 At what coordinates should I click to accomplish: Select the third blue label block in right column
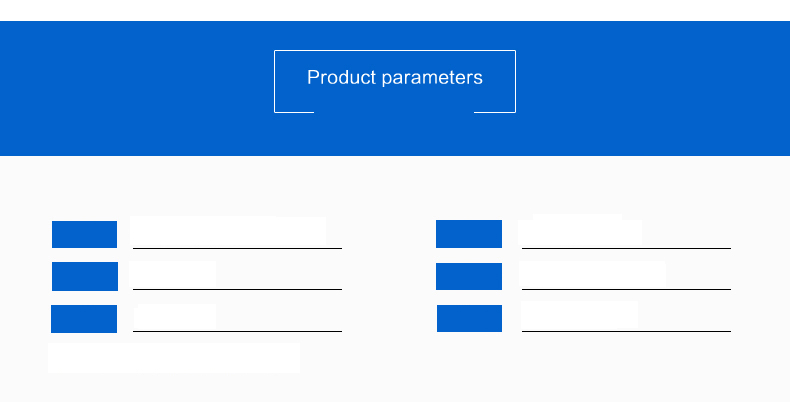(469, 318)
